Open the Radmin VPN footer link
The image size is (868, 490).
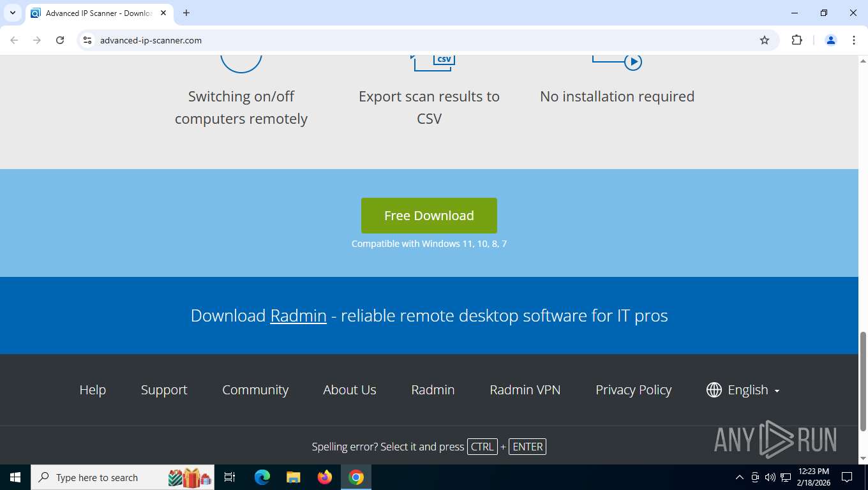pos(525,390)
